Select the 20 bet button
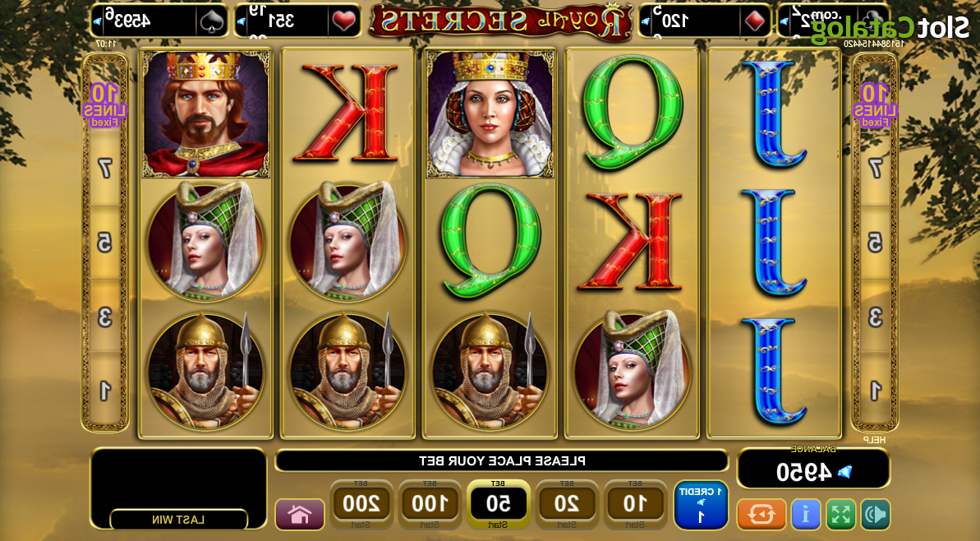Image resolution: width=980 pixels, height=541 pixels. (x=567, y=504)
